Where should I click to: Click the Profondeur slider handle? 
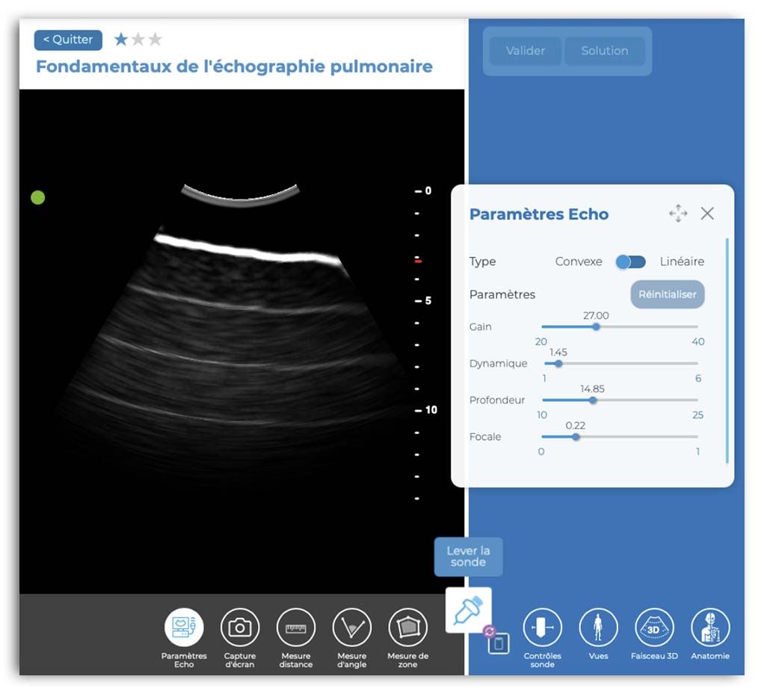pos(593,400)
